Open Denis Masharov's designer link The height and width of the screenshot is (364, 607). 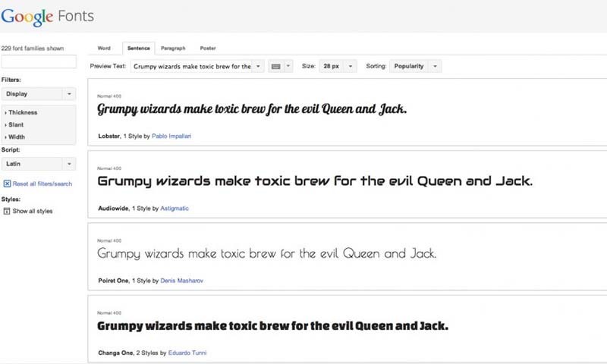pyautogui.click(x=182, y=281)
